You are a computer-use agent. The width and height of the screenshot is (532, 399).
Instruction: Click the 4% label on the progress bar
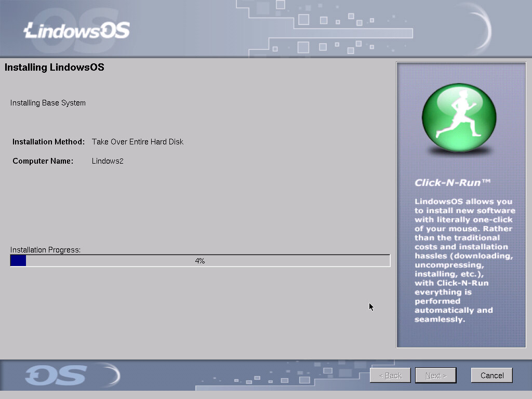(x=200, y=261)
